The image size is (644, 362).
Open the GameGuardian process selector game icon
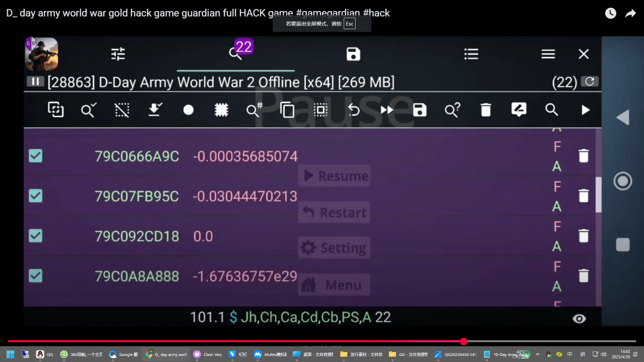41,54
